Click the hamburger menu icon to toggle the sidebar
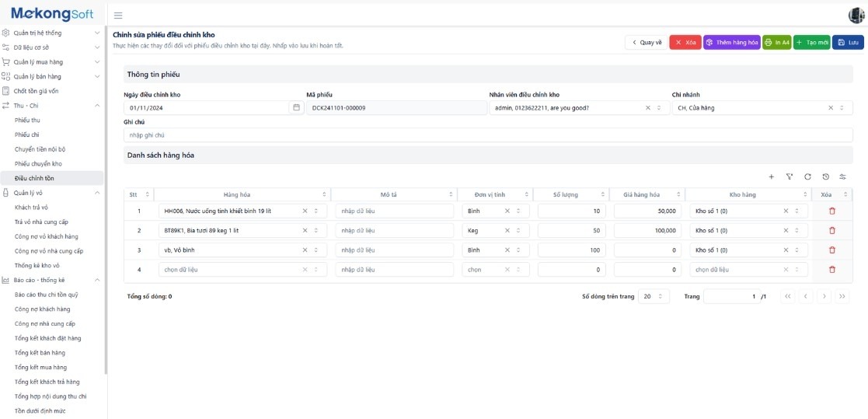This screenshot has width=868, height=419. [118, 16]
